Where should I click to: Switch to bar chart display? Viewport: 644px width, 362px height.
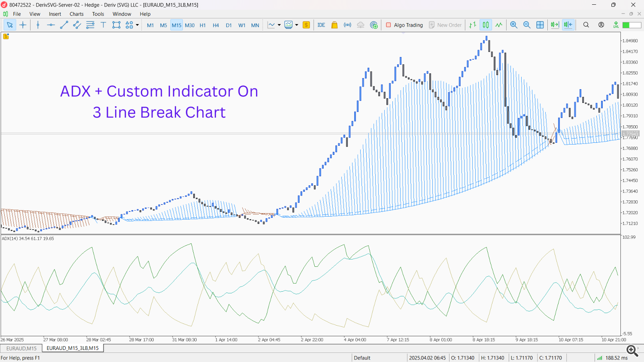click(x=473, y=25)
